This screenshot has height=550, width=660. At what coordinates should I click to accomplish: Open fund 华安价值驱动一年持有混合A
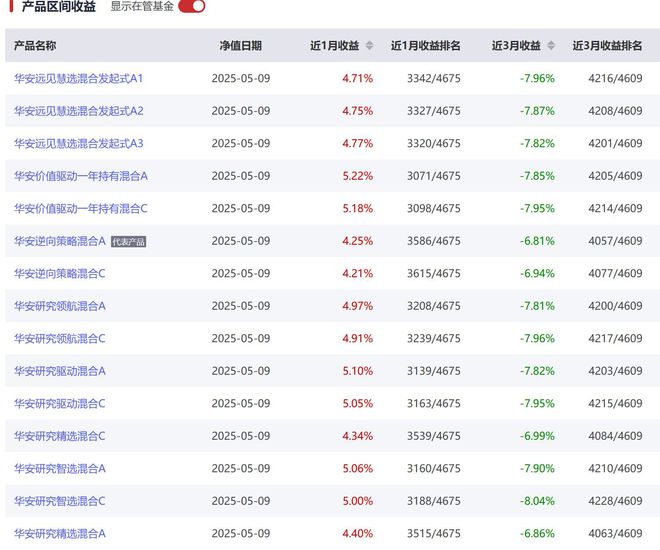(x=81, y=176)
